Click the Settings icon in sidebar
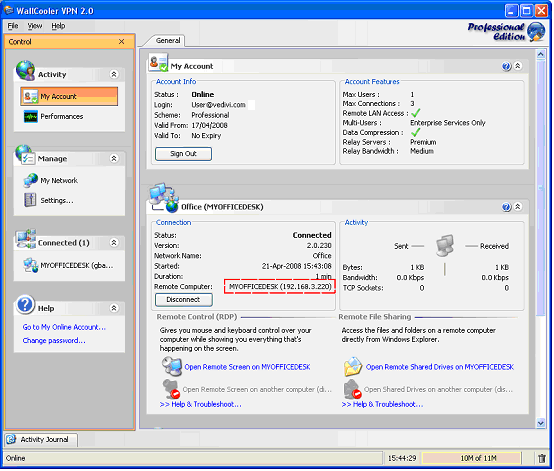Screen dimensions: 554x471 pyautogui.click(x=30, y=200)
